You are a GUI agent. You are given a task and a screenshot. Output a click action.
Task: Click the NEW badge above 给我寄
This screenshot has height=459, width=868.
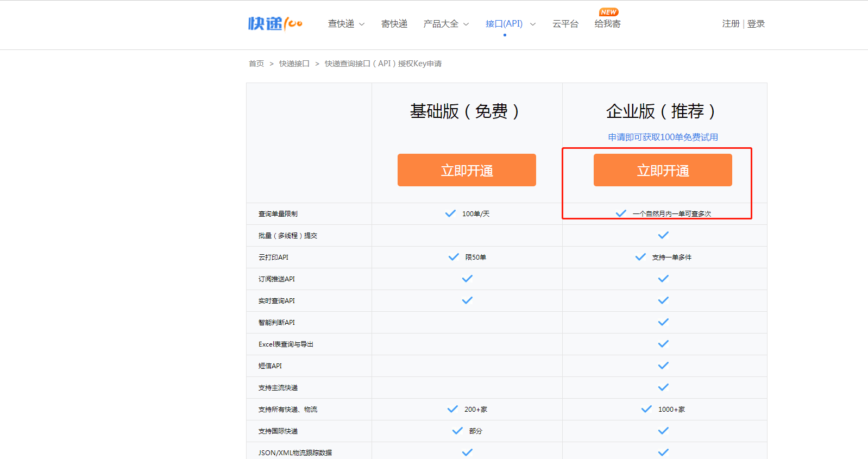click(609, 12)
